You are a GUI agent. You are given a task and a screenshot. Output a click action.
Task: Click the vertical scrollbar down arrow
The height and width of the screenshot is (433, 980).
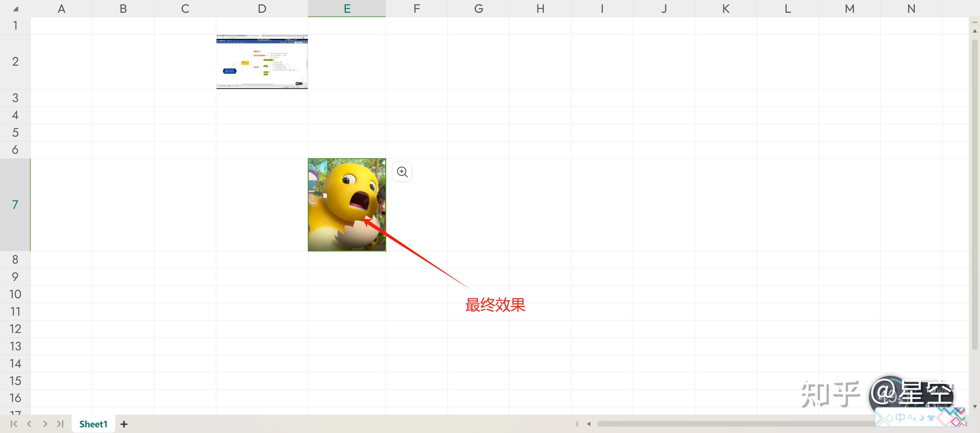pyautogui.click(x=974, y=406)
